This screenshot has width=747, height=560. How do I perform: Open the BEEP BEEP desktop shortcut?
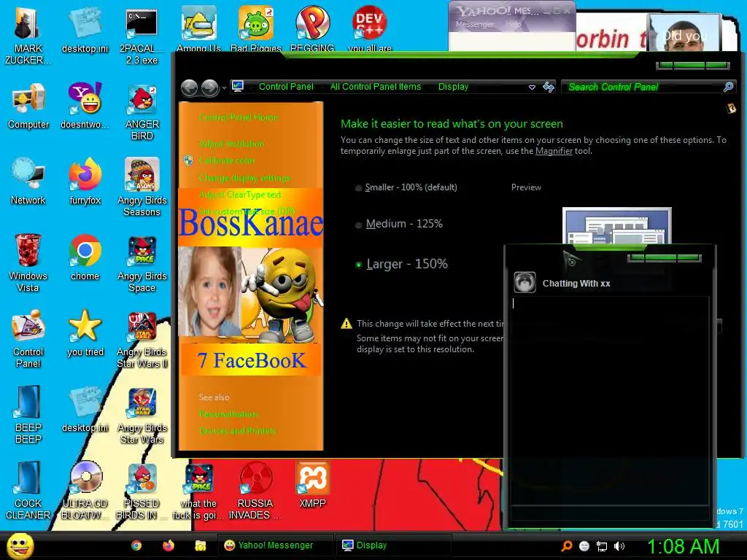(x=28, y=415)
